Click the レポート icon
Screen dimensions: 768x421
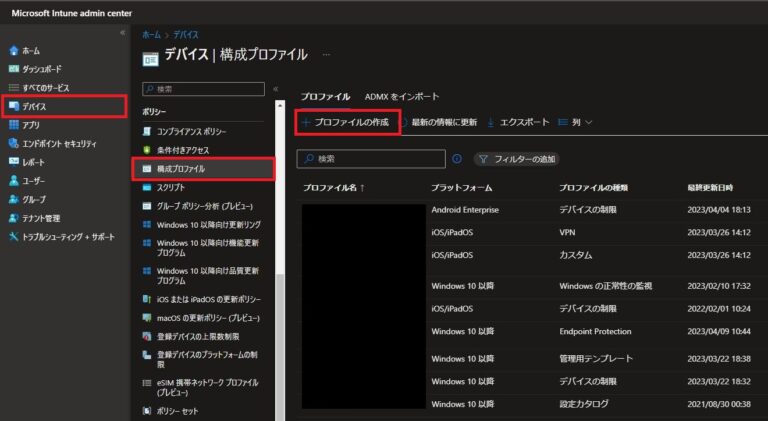click(14, 162)
